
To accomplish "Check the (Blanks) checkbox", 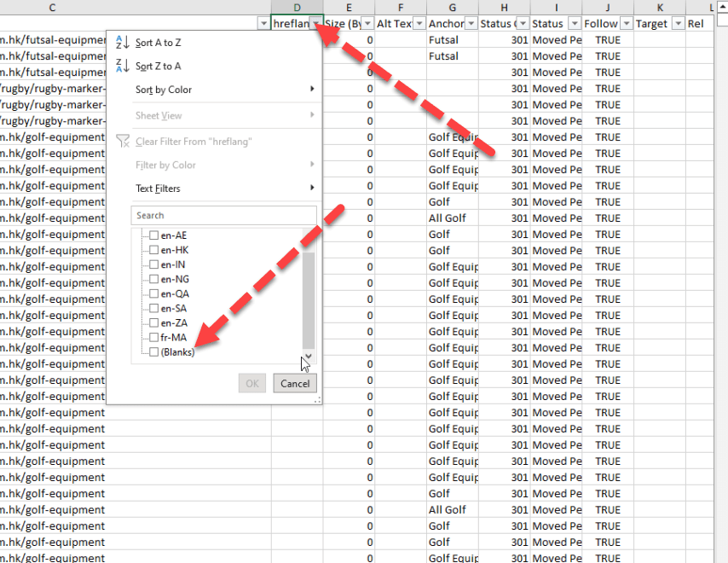I will click(x=153, y=352).
